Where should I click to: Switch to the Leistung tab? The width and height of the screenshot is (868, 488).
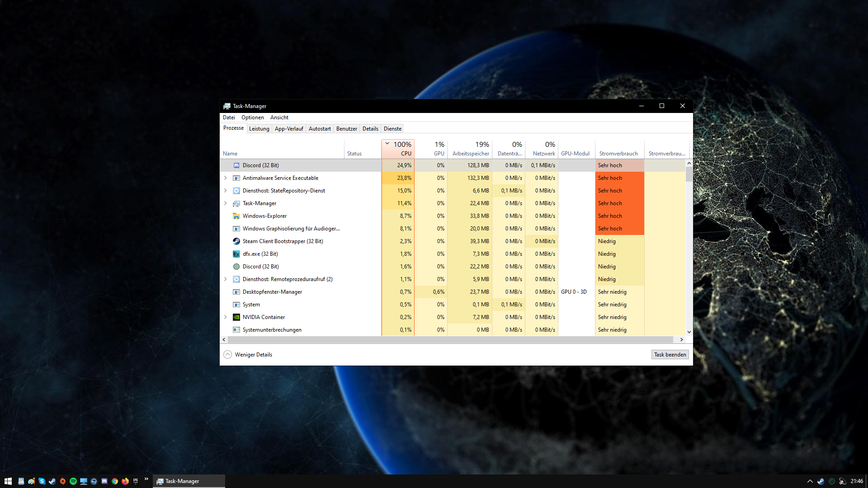(259, 129)
